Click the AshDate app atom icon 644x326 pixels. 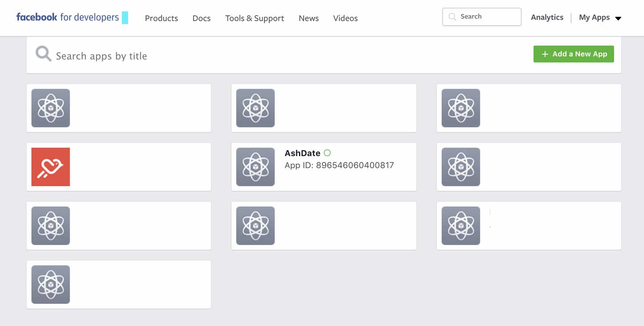[x=255, y=167]
